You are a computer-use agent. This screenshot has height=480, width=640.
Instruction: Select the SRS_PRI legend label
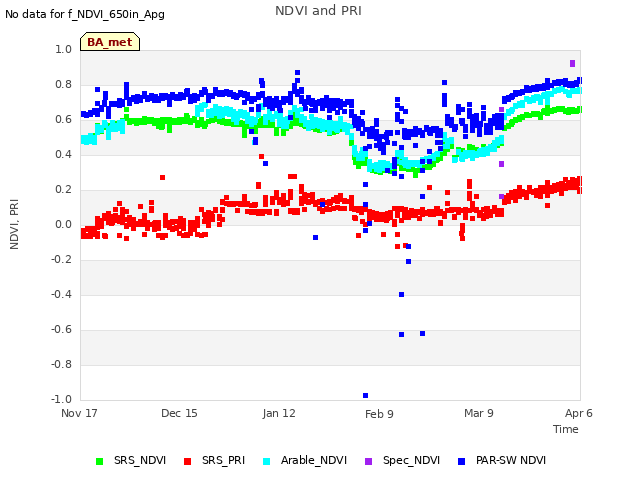pos(223,460)
